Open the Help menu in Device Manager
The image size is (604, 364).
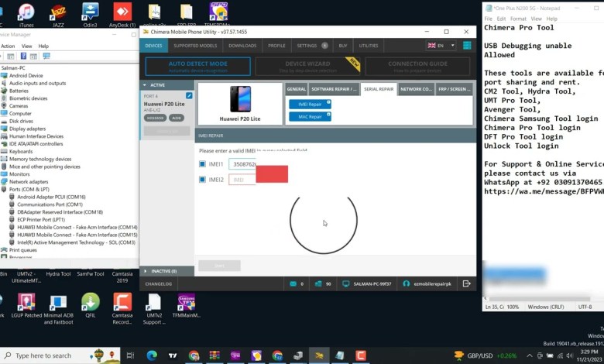(x=43, y=46)
